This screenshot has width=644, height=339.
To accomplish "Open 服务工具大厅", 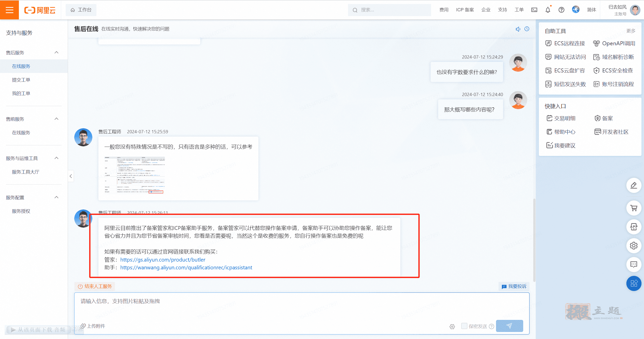I will click(x=26, y=172).
